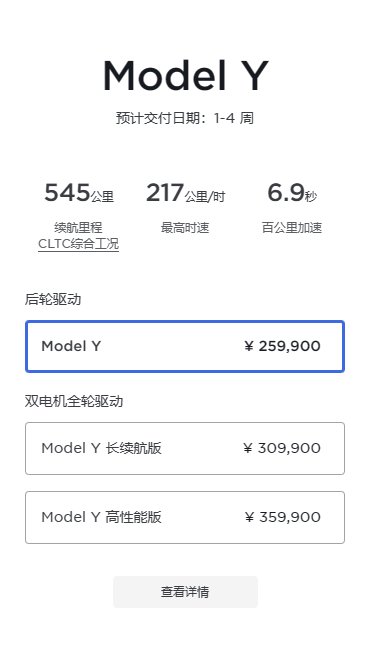Click the 6.9 秒 acceleration figure
386x647 pixels.
click(292, 193)
